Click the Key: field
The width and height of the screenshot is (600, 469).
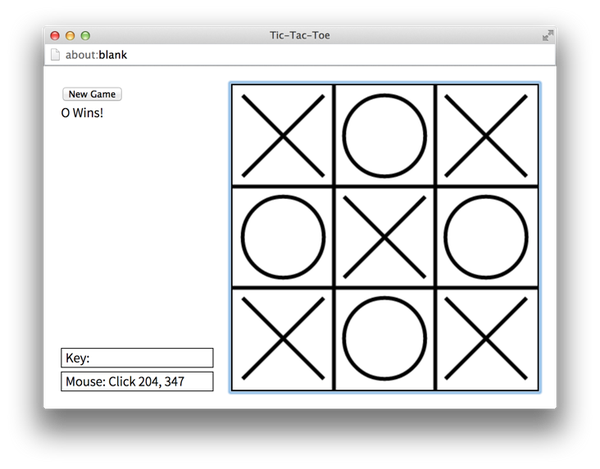(x=137, y=358)
